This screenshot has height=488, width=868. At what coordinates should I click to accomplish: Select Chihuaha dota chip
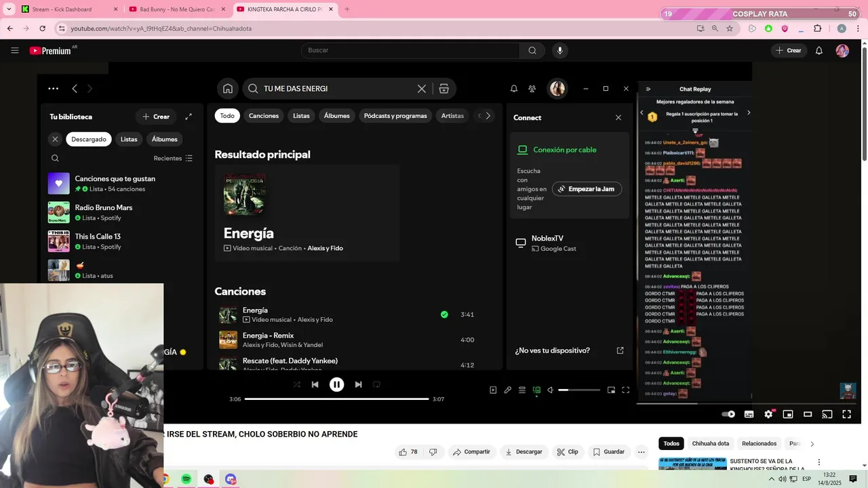pos(710,444)
